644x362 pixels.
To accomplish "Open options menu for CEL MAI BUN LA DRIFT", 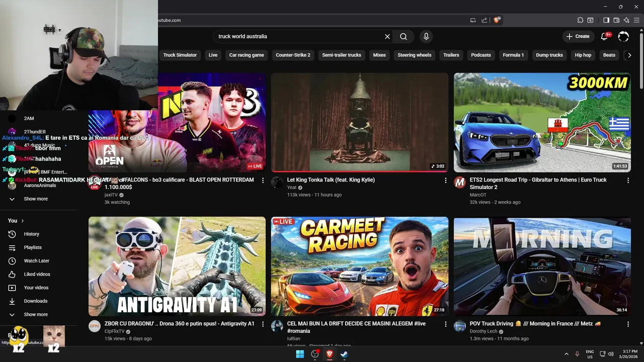I will point(445,324).
